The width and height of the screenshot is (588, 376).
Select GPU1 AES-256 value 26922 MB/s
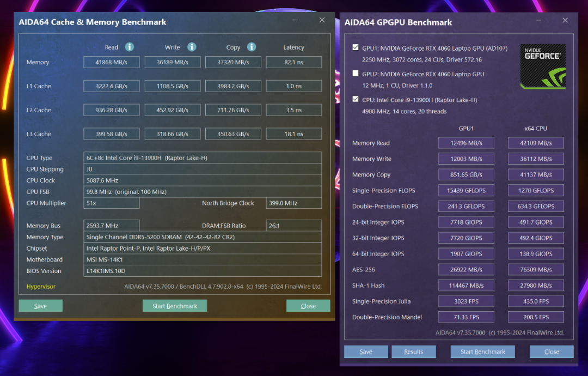click(466, 269)
